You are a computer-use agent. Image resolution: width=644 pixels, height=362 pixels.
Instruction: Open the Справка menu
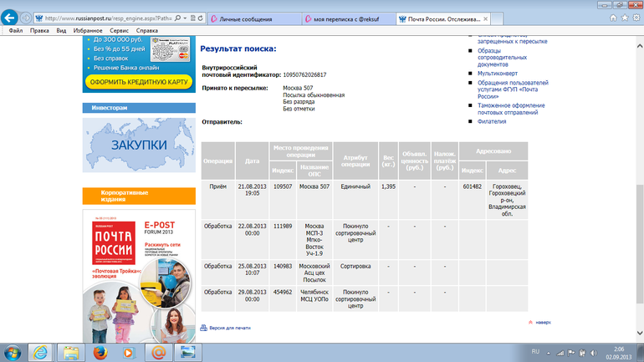147,31
